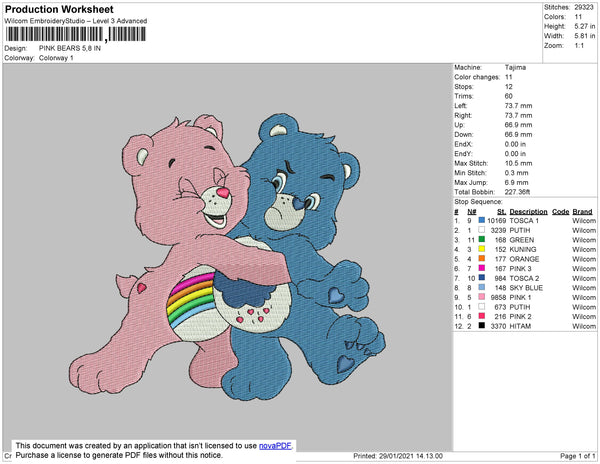The width and height of the screenshot is (600, 464).
Task: Click the 'TOSCA 2' description text
Action: (524, 278)
